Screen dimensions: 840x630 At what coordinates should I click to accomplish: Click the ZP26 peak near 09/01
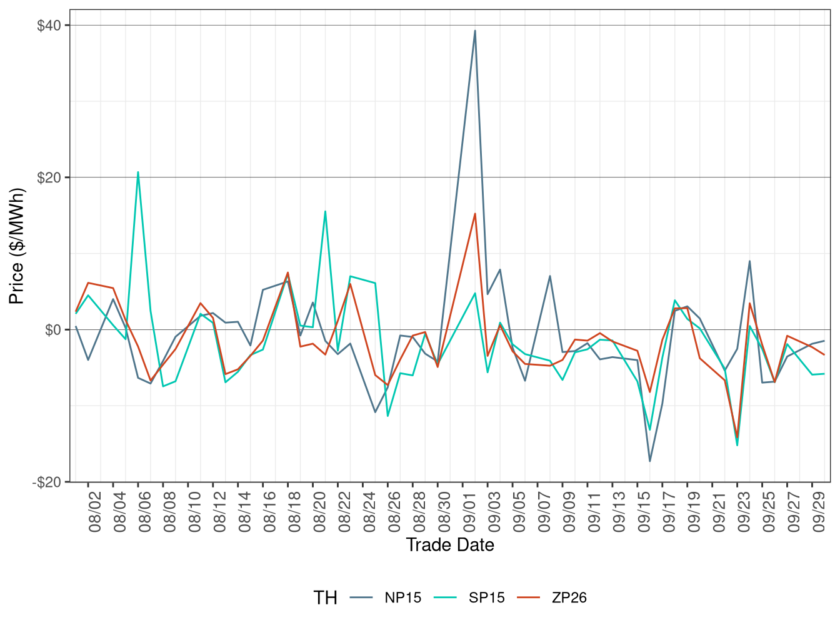coord(476,214)
